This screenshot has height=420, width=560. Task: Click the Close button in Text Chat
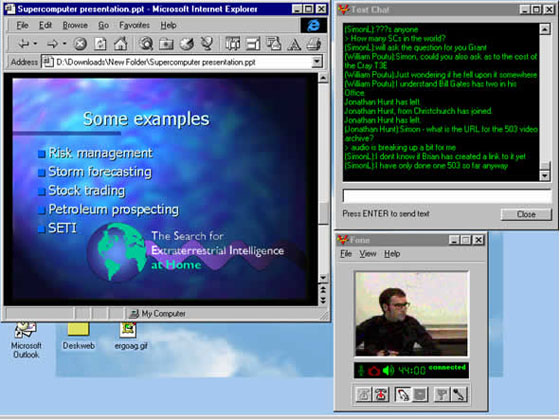point(526,214)
